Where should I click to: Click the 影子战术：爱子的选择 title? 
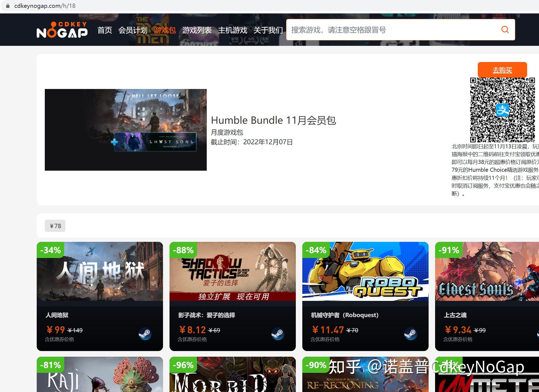(206, 315)
